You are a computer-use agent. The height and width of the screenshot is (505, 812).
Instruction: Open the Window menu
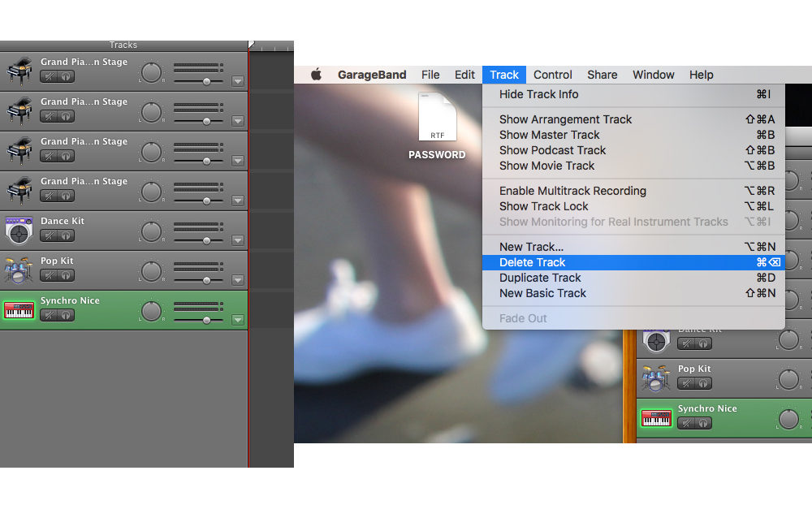[653, 75]
